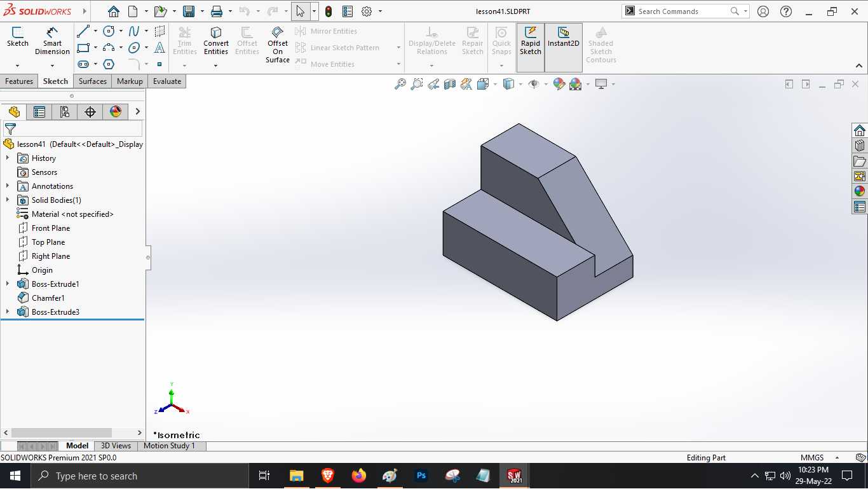This screenshot has height=496, width=868.
Task: Open the Help question mark icon
Action: (786, 11)
